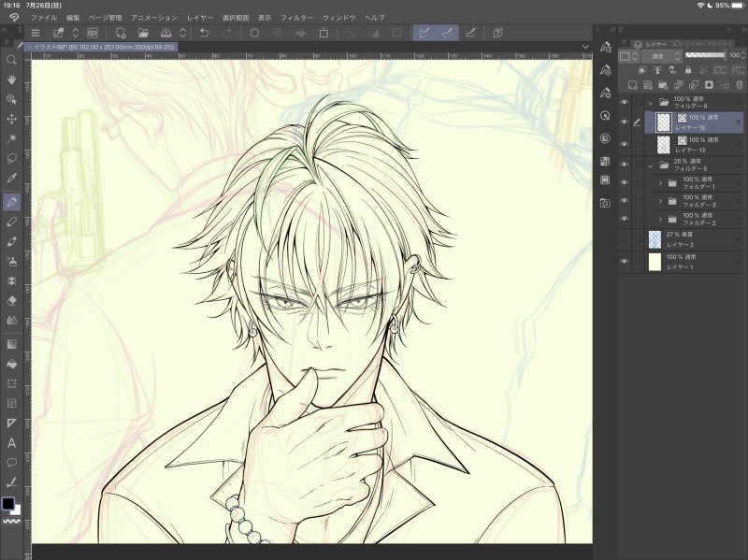This screenshot has width=748, height=560.
Task: Click transparent color swatch below colors
Action: (x=12, y=522)
